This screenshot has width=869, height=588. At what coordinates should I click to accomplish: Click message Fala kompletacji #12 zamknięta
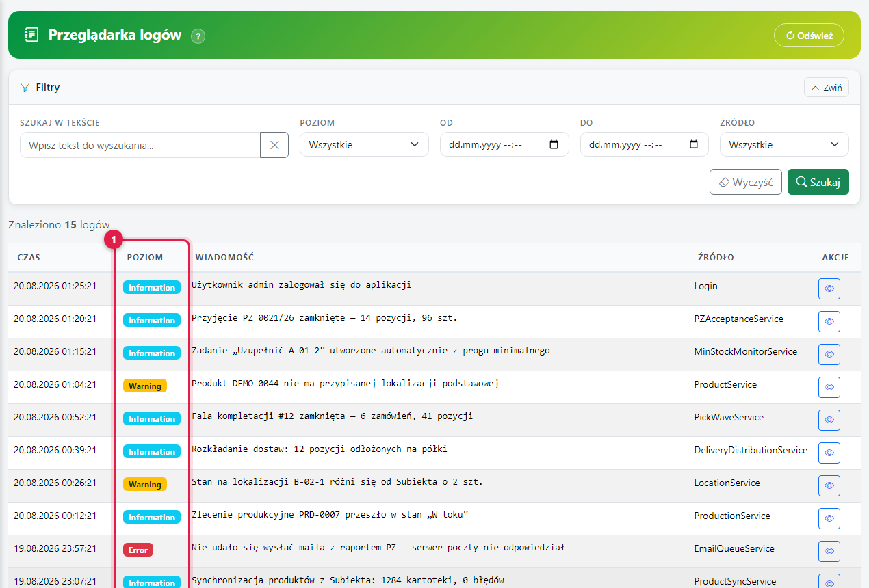coord(332,416)
